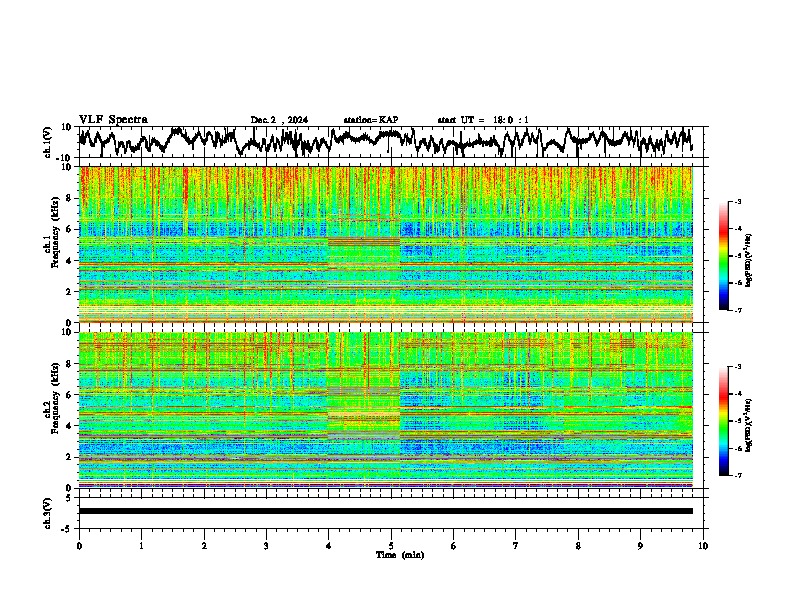Click the "-7" tick on the ch.1 color bar
This screenshot has width=792, height=612.
click(738, 310)
